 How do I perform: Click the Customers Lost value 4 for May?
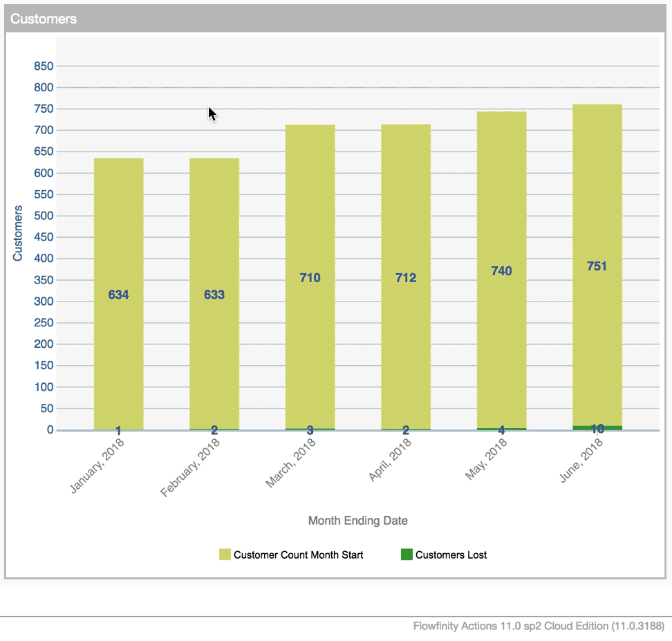tap(501, 430)
